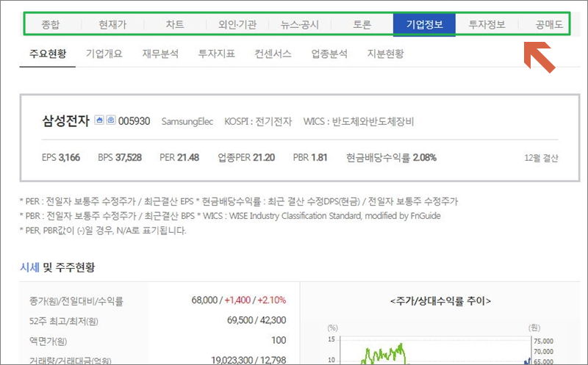Image resolution: width=588 pixels, height=365 pixels.
Task: Click the phone icon beside 삼성전자
Action: click(x=111, y=120)
